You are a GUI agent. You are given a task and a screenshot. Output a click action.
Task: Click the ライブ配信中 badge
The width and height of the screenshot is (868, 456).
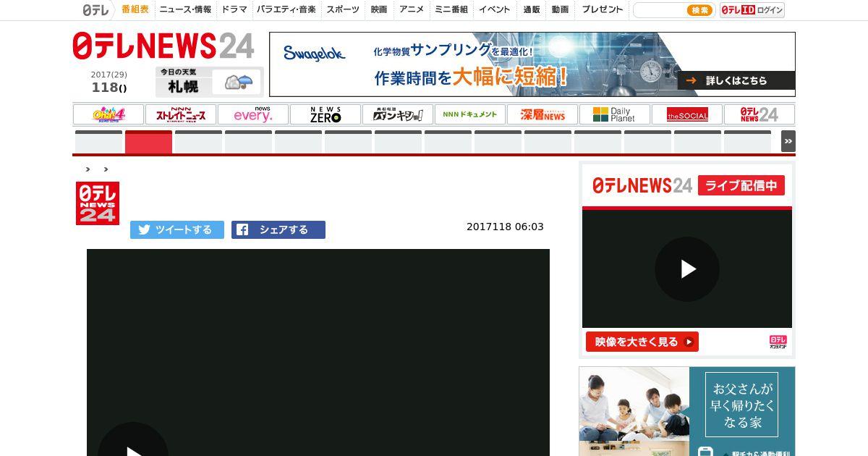point(741,185)
